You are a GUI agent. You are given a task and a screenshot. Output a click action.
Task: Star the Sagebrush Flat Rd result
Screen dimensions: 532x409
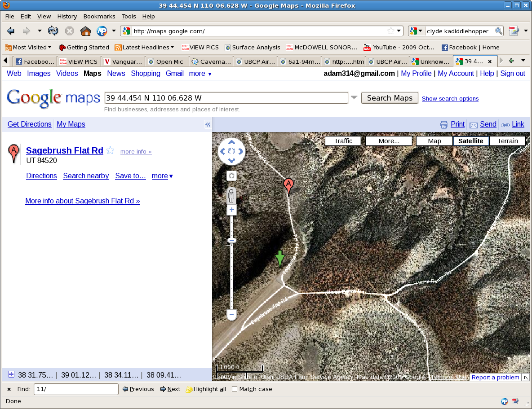(x=111, y=151)
